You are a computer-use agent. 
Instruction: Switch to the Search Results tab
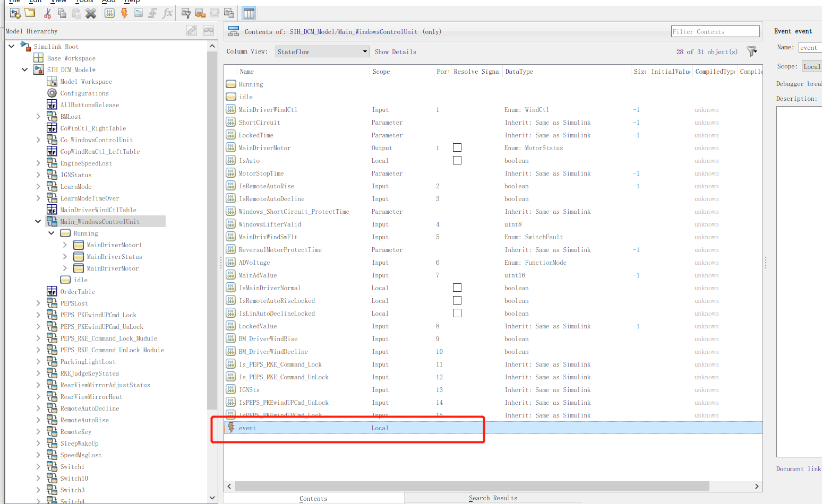coord(493,498)
